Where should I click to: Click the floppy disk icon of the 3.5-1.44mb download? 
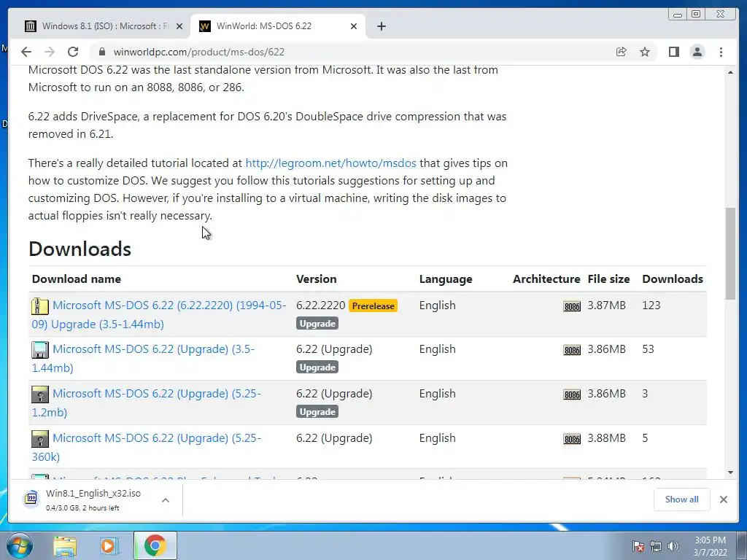[40, 349]
